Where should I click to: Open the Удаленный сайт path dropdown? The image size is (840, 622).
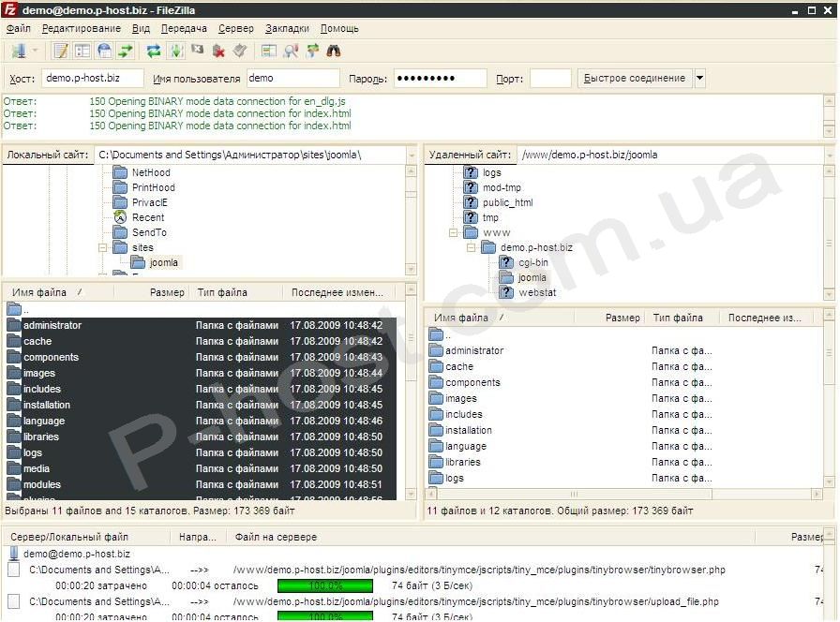point(829,155)
